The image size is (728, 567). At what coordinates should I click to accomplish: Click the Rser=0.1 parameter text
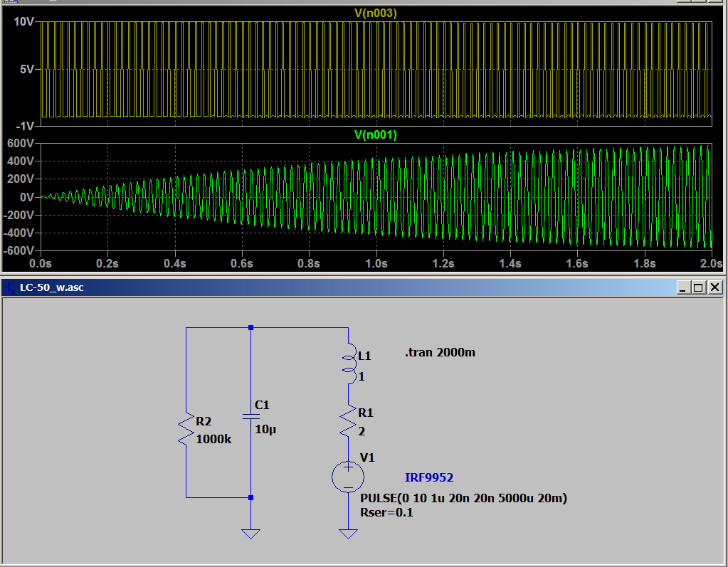pos(387,512)
